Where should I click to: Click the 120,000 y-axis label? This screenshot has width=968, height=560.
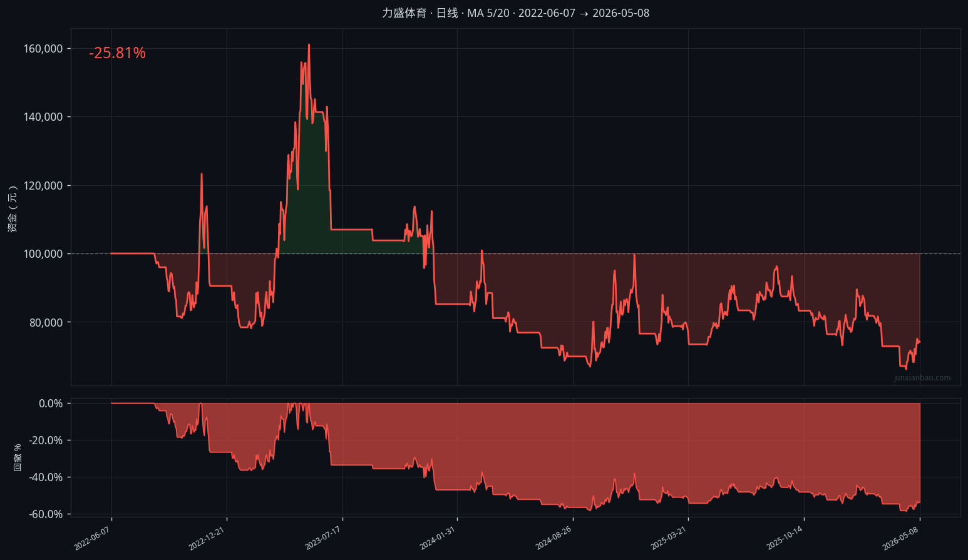43,186
